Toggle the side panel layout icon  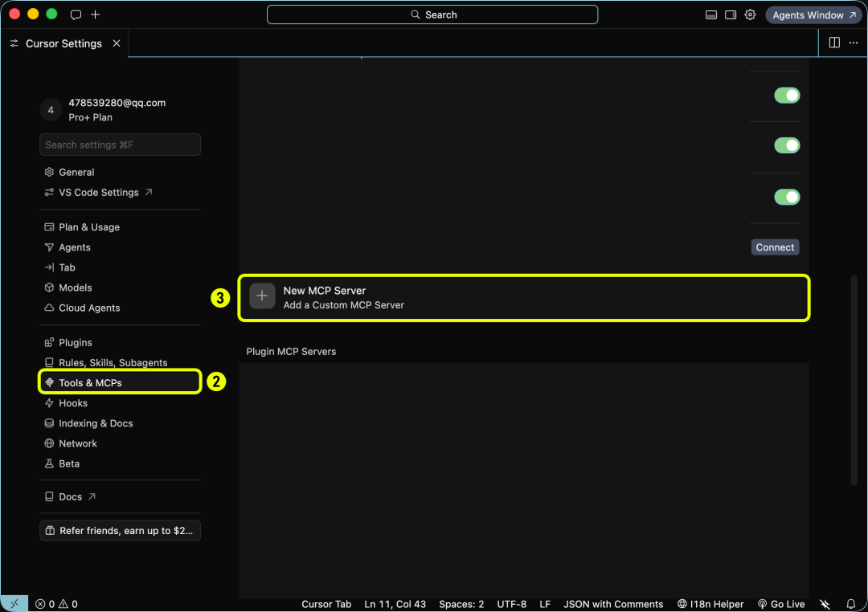point(731,15)
